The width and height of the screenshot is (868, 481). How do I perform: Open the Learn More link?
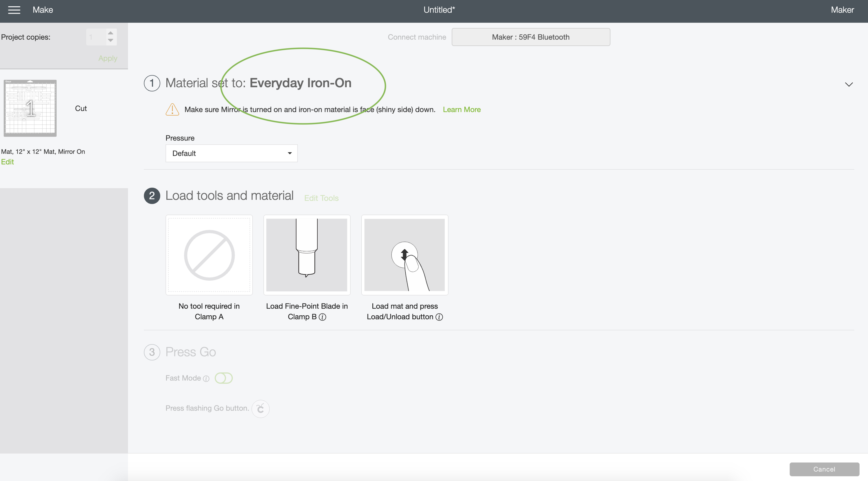pos(461,109)
